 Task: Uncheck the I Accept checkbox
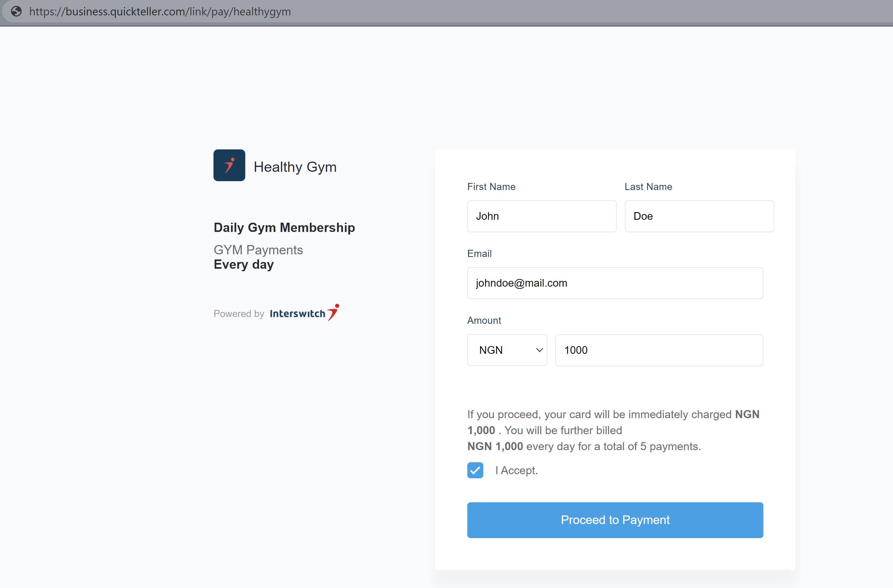(x=475, y=470)
